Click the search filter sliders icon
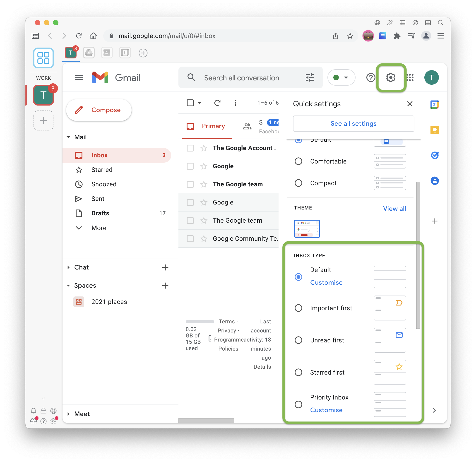 pyautogui.click(x=309, y=77)
